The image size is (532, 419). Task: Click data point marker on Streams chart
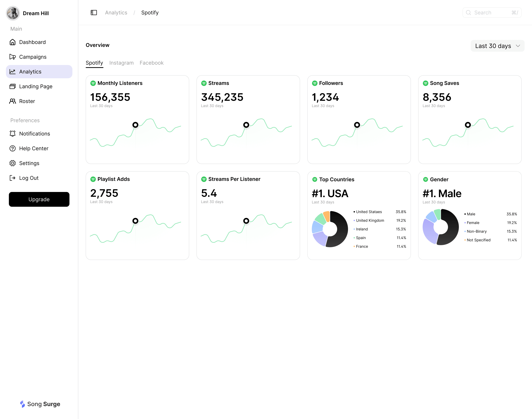[246, 125]
